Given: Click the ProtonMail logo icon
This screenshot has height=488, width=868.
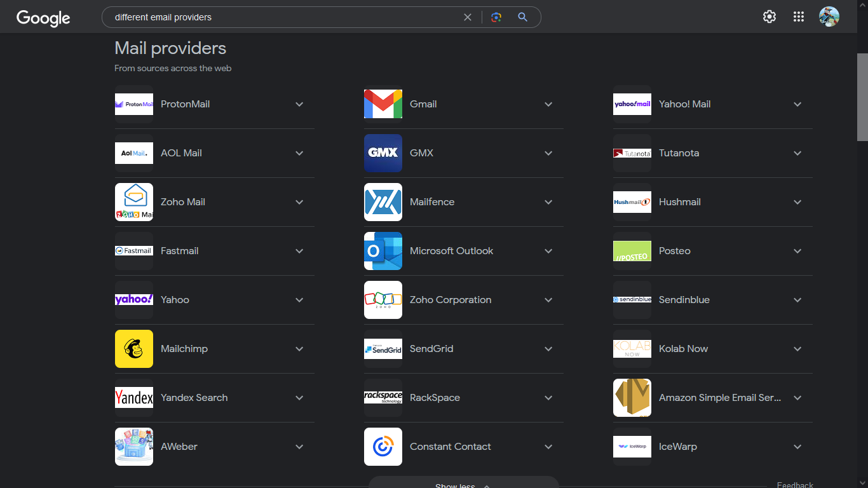Looking at the screenshot, I should (x=134, y=104).
